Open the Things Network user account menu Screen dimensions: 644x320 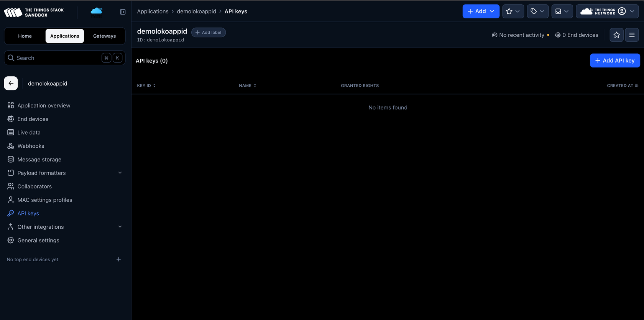tap(607, 12)
